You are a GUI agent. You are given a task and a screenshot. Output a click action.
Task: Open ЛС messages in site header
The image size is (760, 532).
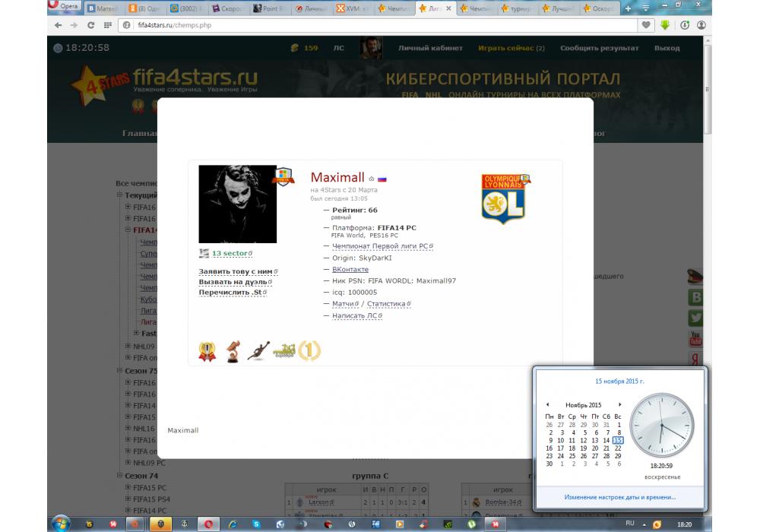click(339, 48)
